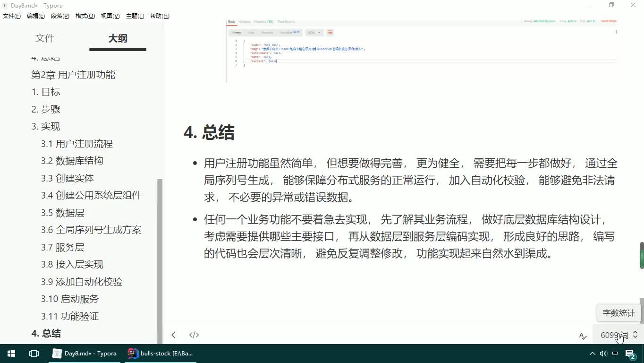Screen dimensions: 644x363
Task: Select bold outline entry 4. 总结
Action: point(46,333)
